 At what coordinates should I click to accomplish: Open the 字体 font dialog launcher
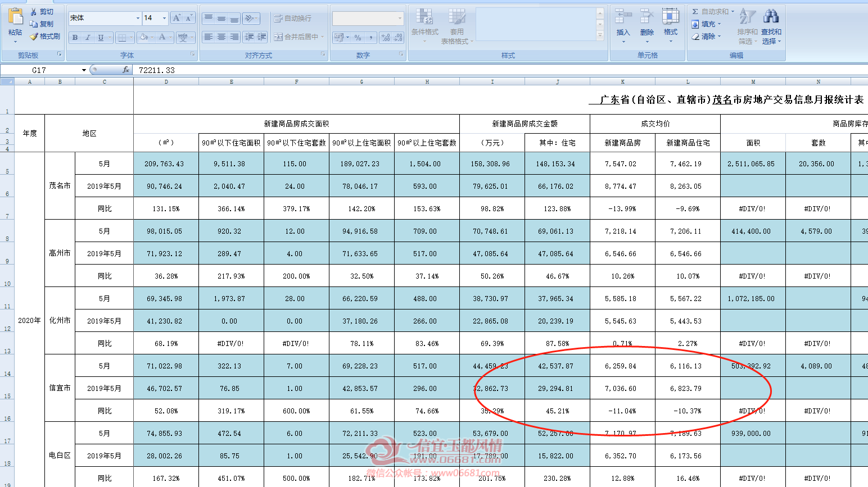click(x=193, y=54)
